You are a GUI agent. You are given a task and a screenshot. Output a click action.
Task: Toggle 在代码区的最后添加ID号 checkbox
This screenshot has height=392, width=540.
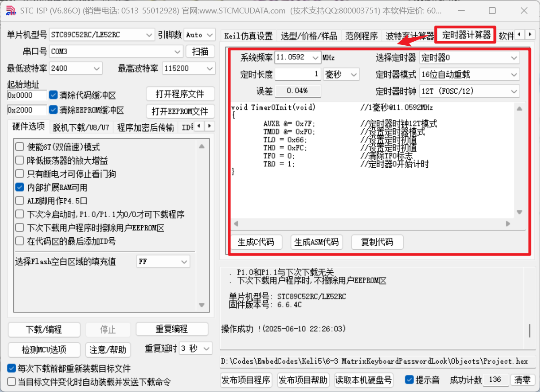[x=20, y=241]
